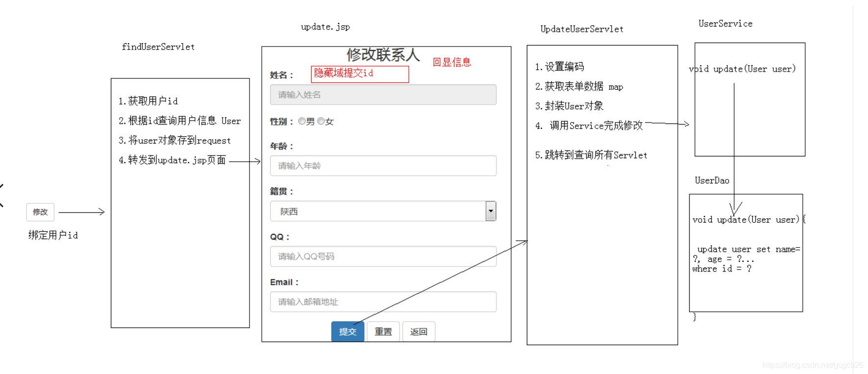Click step 5.跳转到查询所有Servlet
The height and width of the screenshot is (374, 868).
(x=591, y=155)
